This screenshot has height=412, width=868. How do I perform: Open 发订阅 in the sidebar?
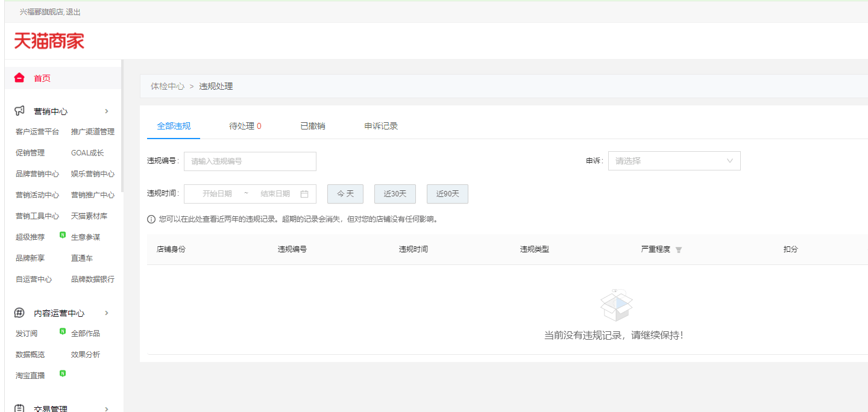tap(27, 334)
